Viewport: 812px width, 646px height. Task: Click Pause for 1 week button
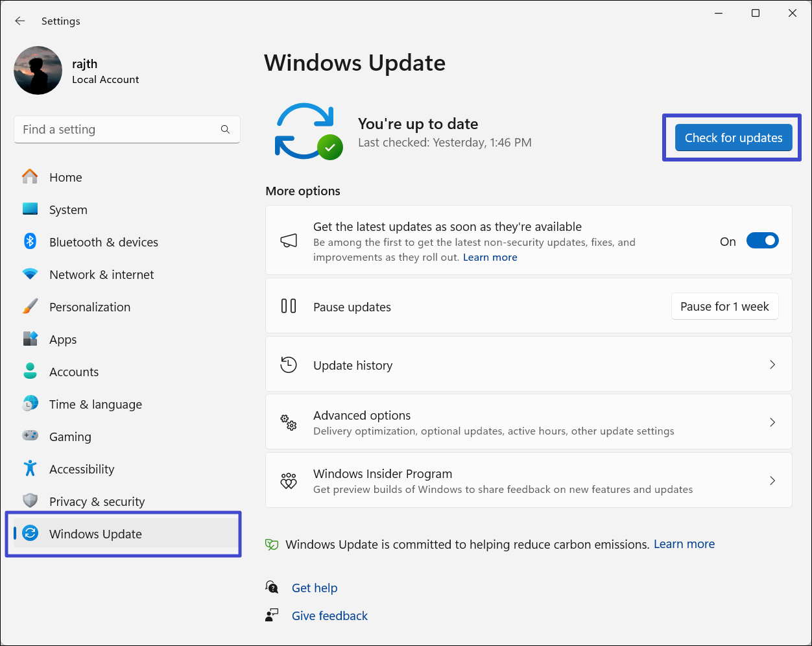point(724,307)
